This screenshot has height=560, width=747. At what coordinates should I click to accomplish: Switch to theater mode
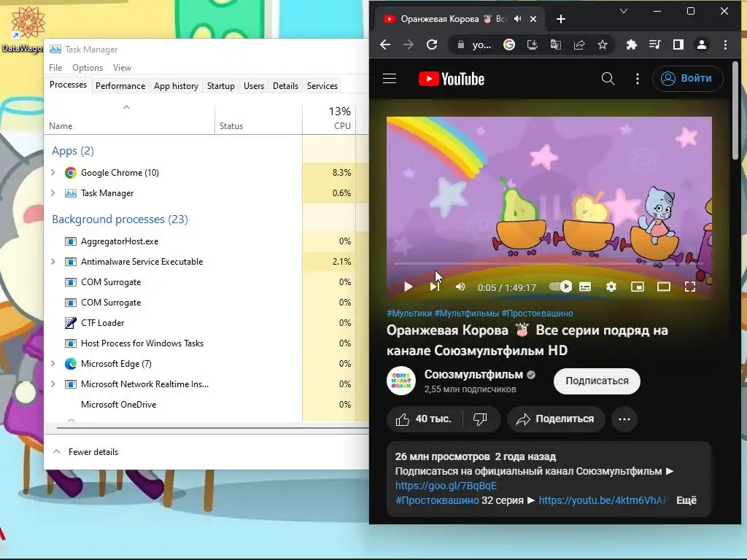coord(664,287)
